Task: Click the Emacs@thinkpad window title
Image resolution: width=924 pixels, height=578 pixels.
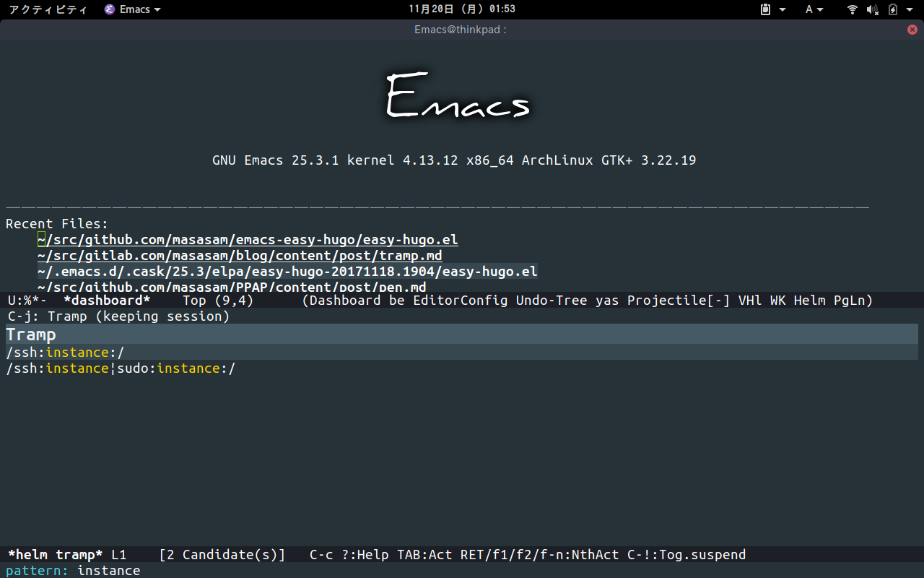Action: click(460, 30)
